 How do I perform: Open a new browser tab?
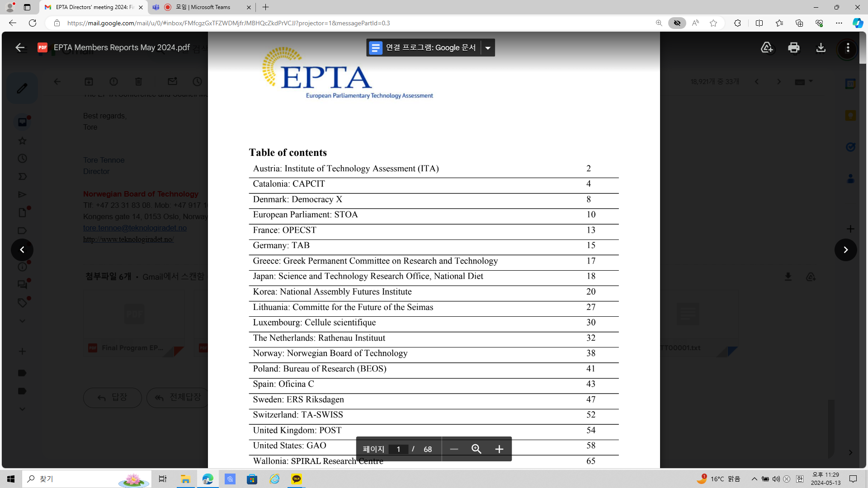click(266, 7)
